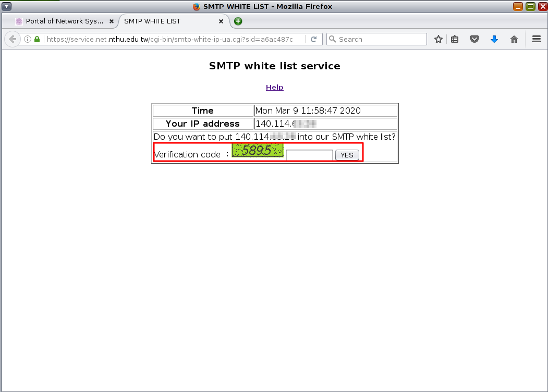548x392 pixels.
Task: Focus the verification code input field
Action: [x=309, y=155]
